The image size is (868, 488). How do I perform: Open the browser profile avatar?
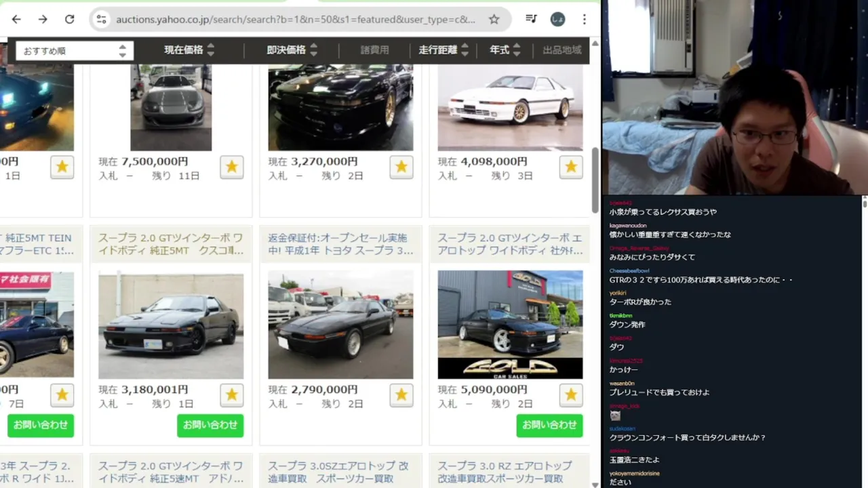pos(557,19)
